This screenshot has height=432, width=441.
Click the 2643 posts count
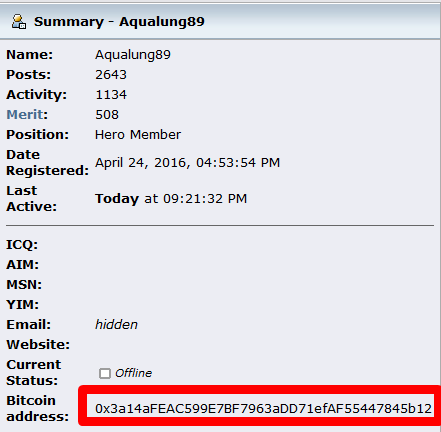pos(111,75)
